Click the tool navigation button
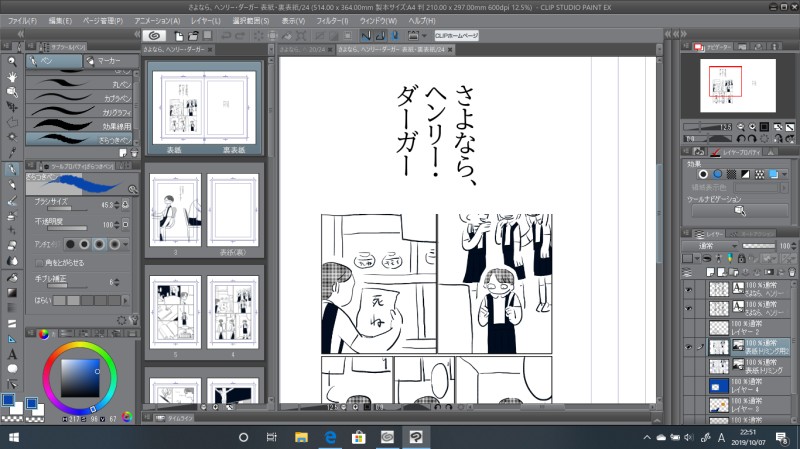 739,211
